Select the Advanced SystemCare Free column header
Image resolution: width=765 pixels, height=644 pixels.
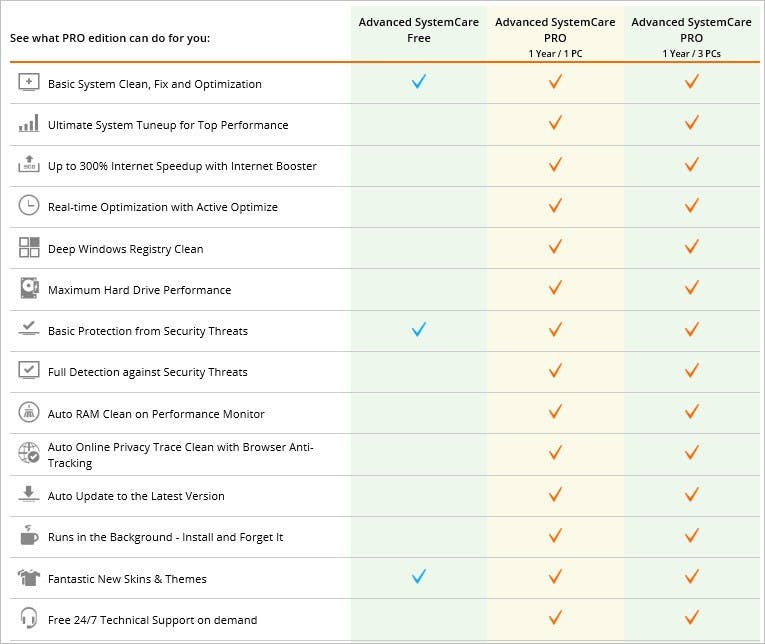[419, 30]
